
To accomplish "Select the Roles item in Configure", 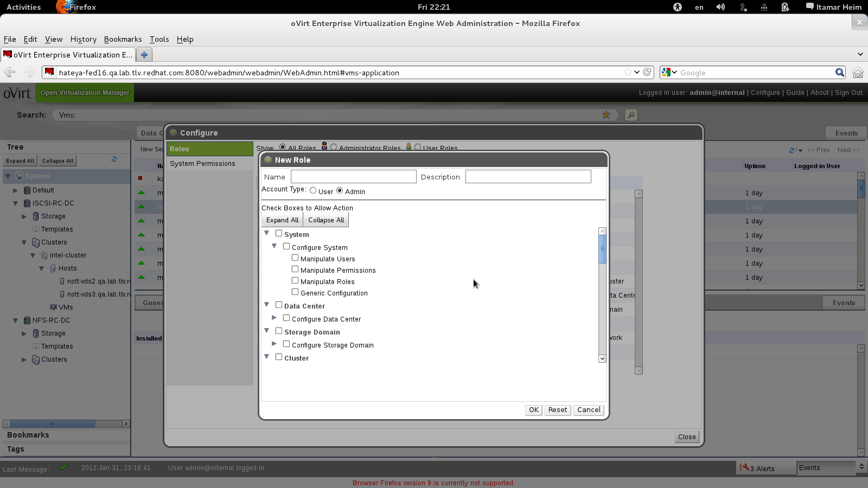I will (x=209, y=149).
